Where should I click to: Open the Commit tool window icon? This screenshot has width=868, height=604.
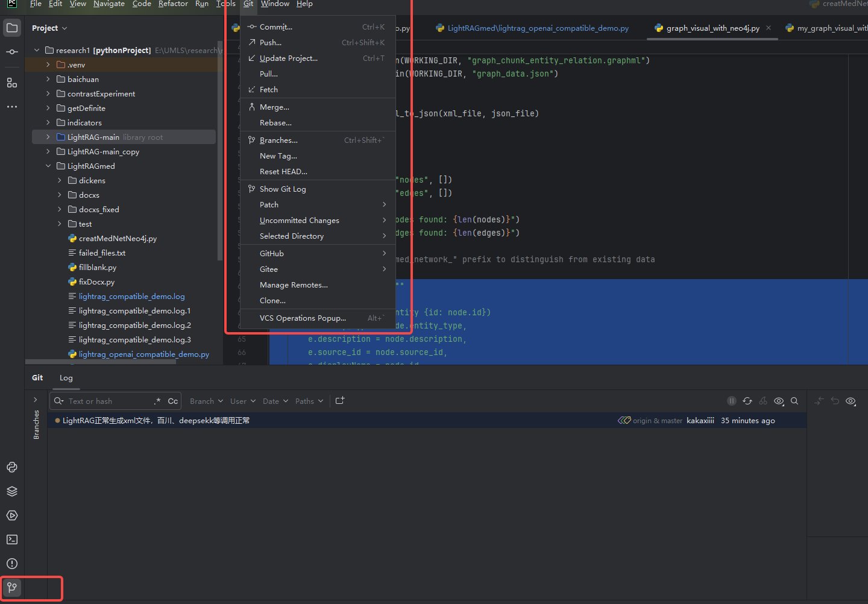[12, 52]
